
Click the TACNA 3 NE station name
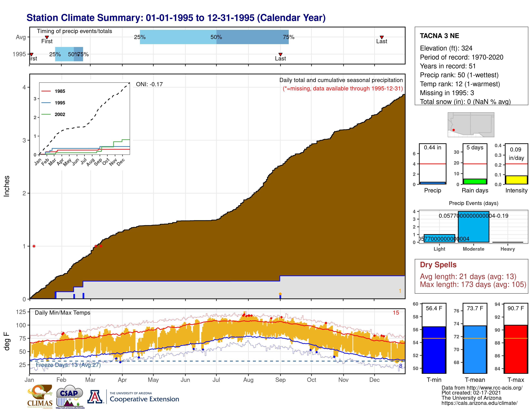[x=439, y=36]
